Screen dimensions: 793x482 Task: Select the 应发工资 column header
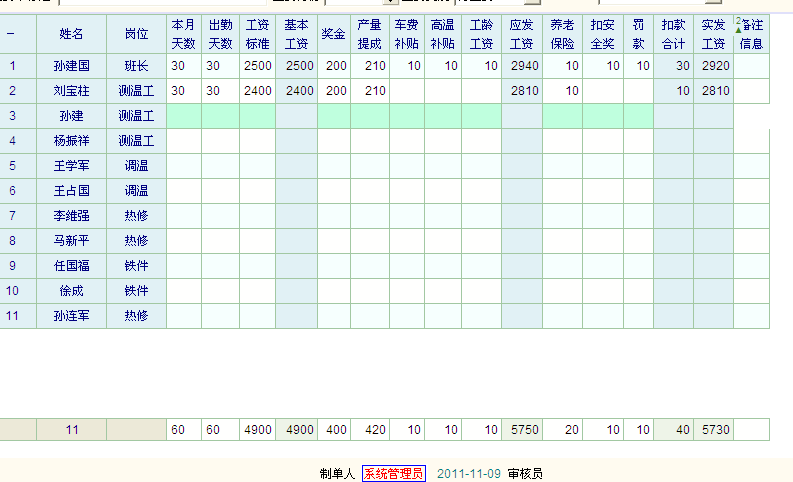521,34
